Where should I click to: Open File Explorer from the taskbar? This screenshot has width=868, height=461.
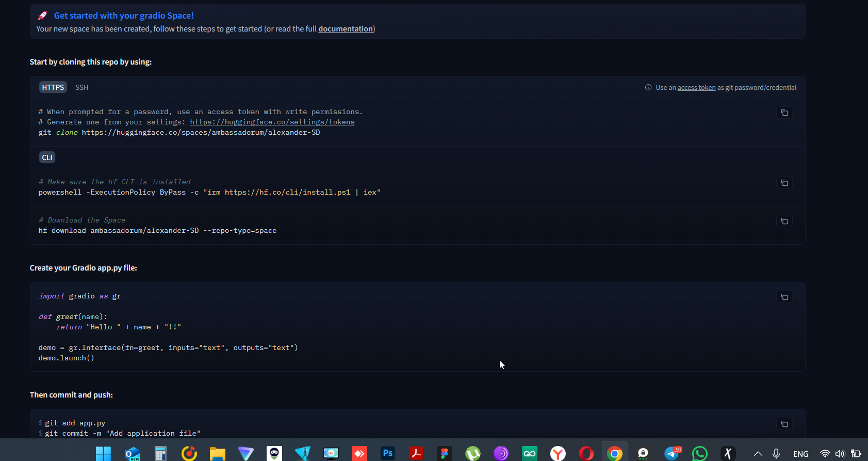[x=218, y=454]
